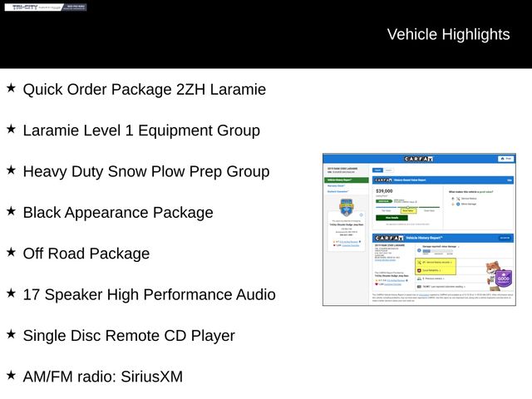Select the Heavy Duty Snow Plow Prep Group text
The image size is (532, 399).
tap(145, 171)
